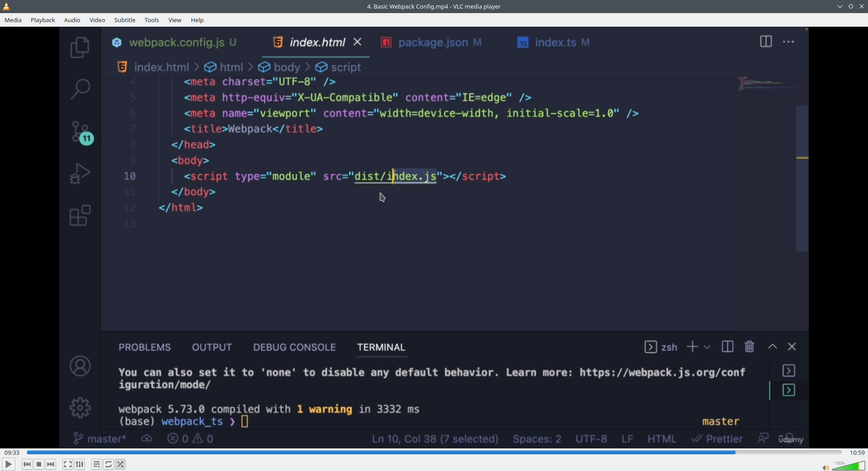This screenshot has width=868, height=471.
Task: Open VLC extended settings icon
Action: tap(80, 464)
